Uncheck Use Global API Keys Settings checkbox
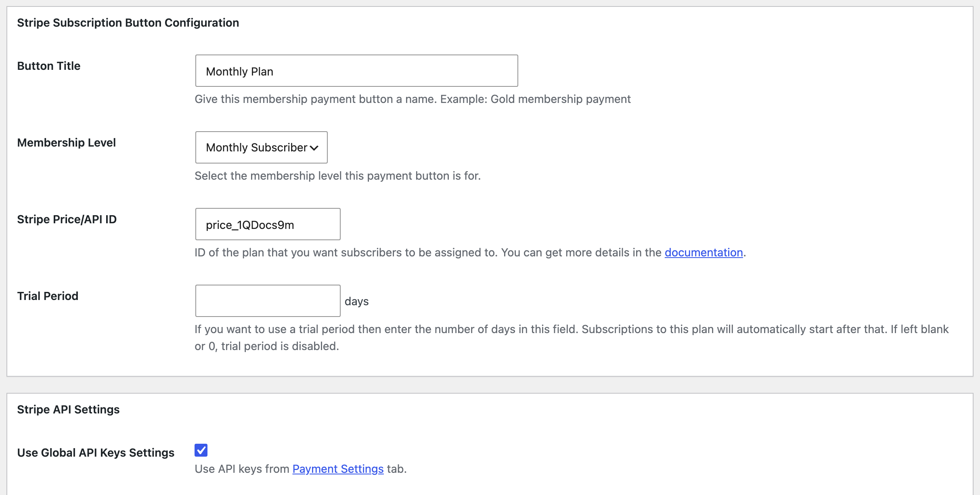The image size is (980, 495). tap(201, 450)
